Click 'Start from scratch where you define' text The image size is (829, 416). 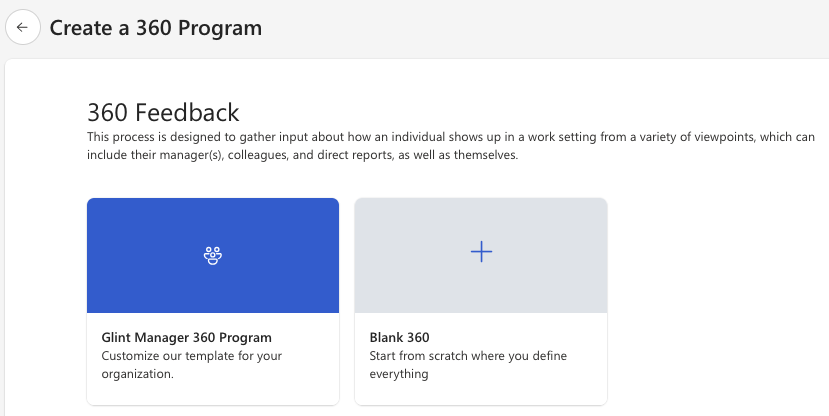coord(468,356)
